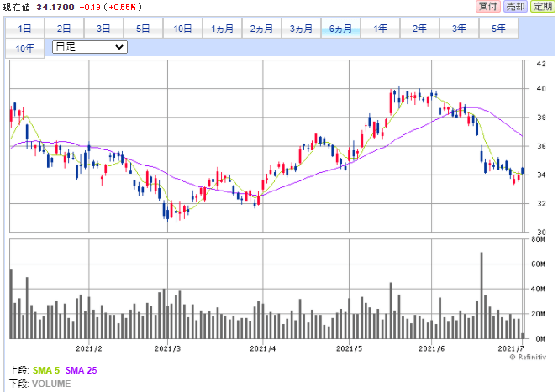Select the 1日 period tab
This screenshot has width=558, height=392.
tap(25, 28)
